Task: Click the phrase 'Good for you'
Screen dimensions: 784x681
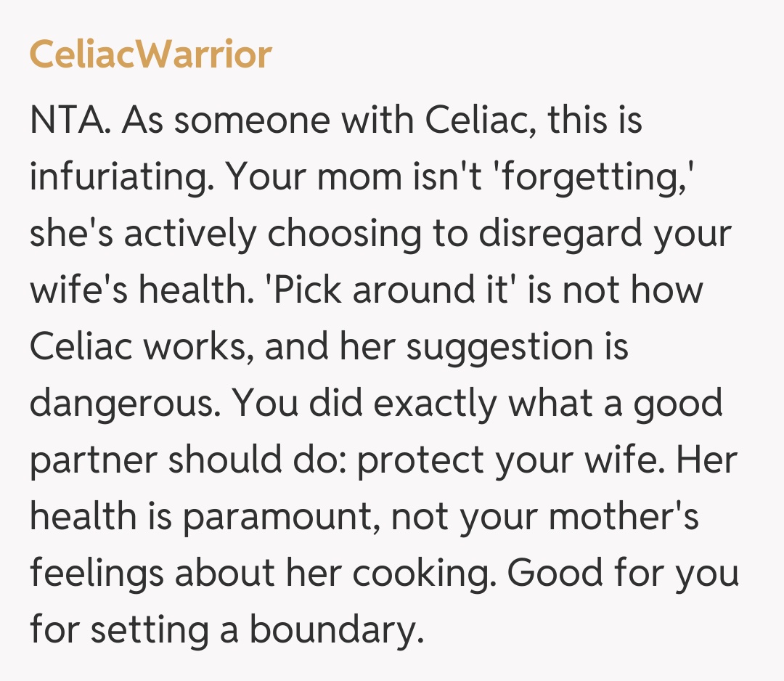Action: [623, 574]
